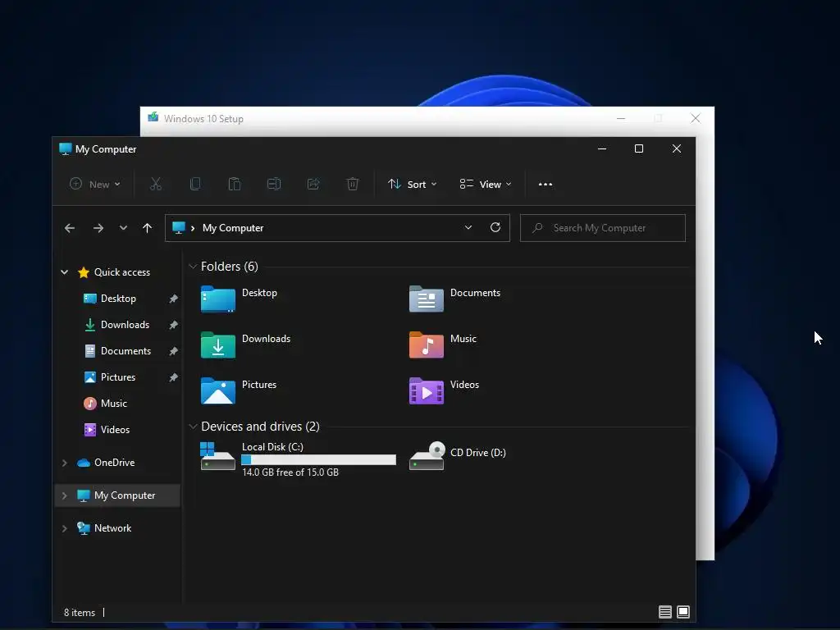Click the '14.0 GB free of 15.0 GB' text
This screenshot has width=840, height=630.
point(290,472)
